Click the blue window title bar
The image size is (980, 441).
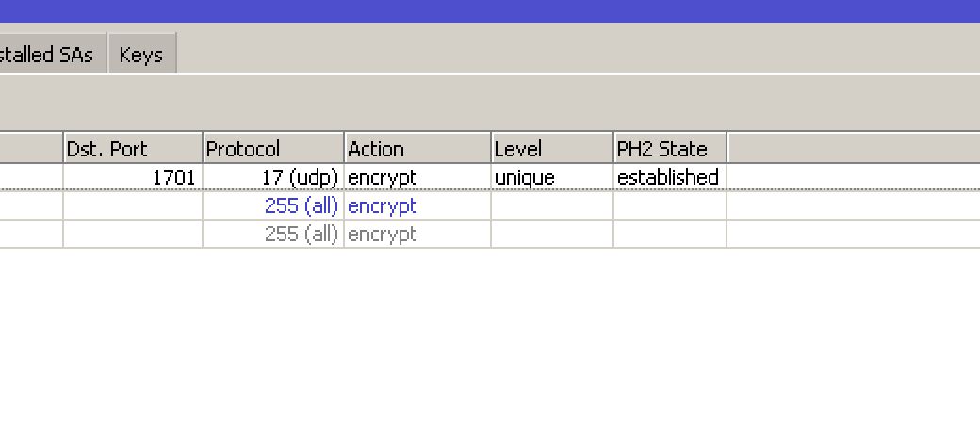click(490, 10)
